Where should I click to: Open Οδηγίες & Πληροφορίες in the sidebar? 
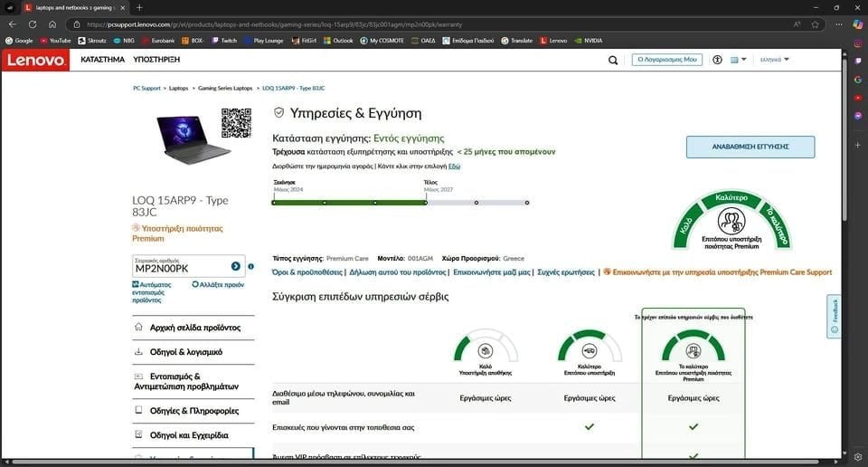click(193, 411)
